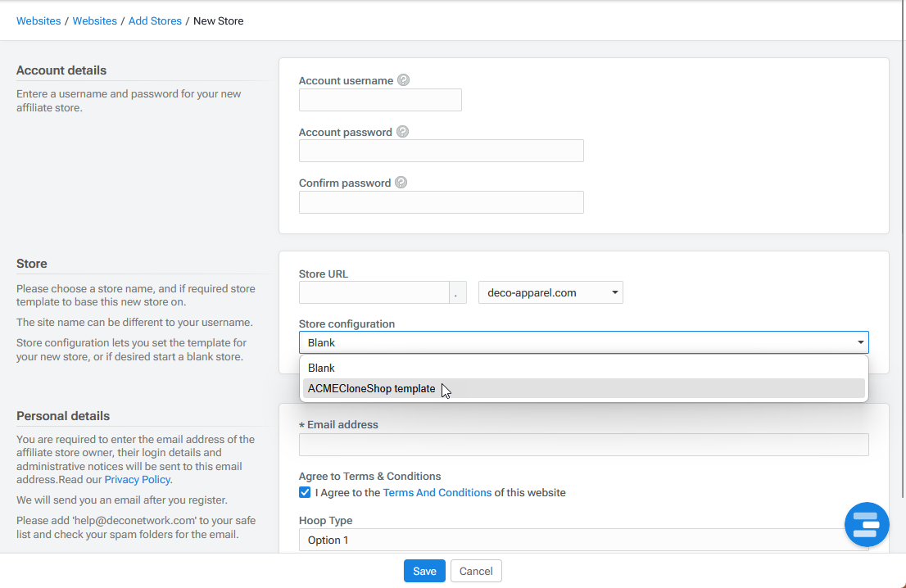This screenshot has width=906, height=588.
Task: Navigate to Add Stores breadcrumb
Action: tap(155, 20)
